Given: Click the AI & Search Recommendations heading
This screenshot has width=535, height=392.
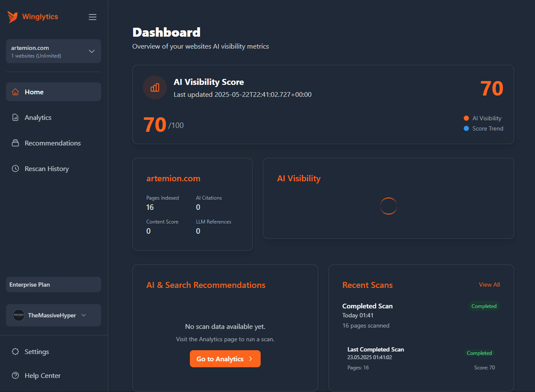Looking at the screenshot, I should click(x=206, y=285).
